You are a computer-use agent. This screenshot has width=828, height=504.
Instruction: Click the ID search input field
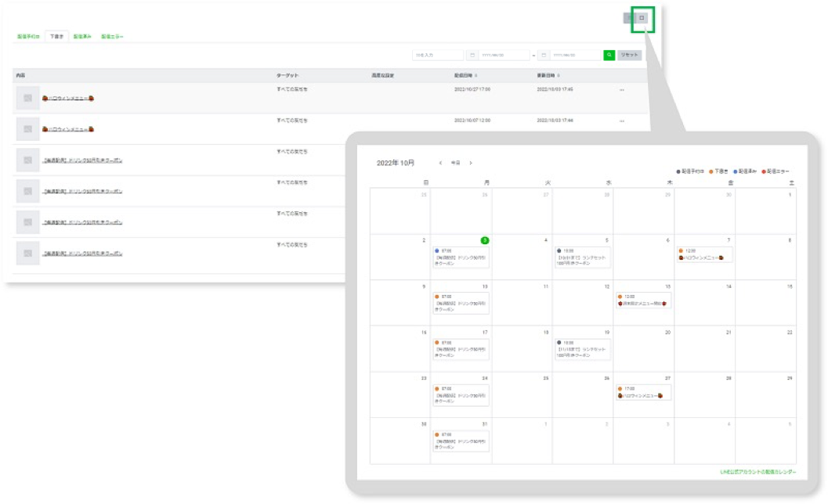point(437,56)
